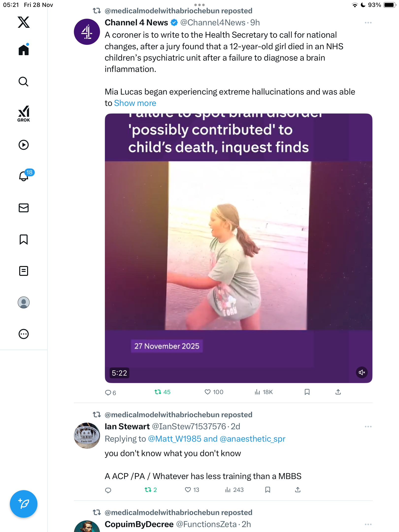Play the child's death inquest video
The image size is (399, 532).
click(x=238, y=246)
